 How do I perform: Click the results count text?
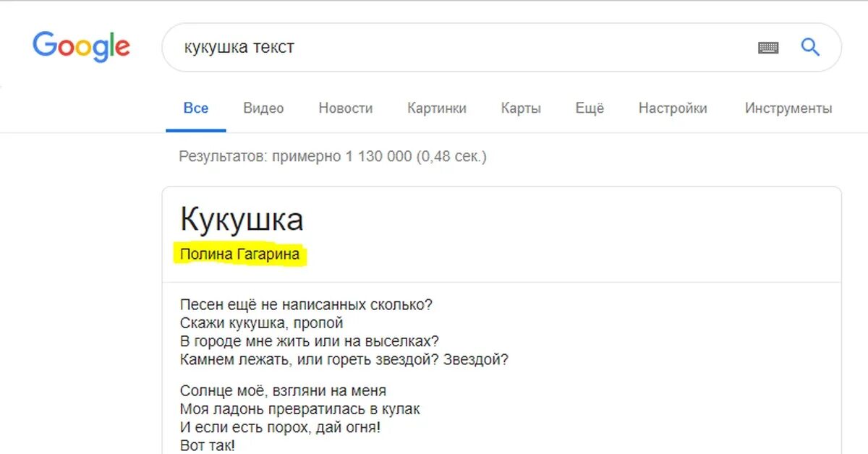333,156
